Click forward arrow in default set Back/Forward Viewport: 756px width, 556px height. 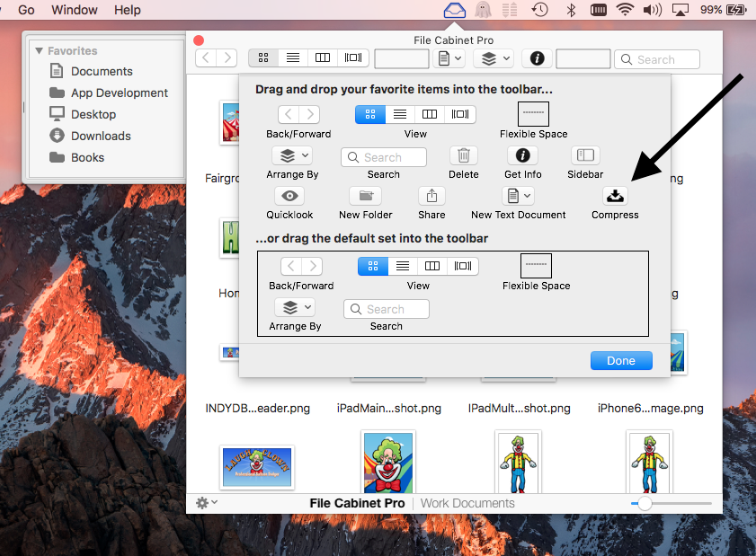pos(313,266)
